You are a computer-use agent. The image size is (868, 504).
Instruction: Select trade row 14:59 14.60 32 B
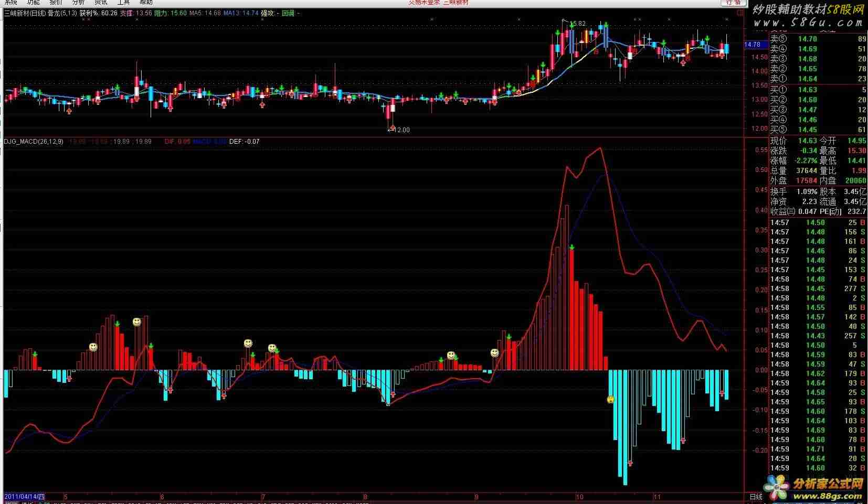(x=818, y=468)
